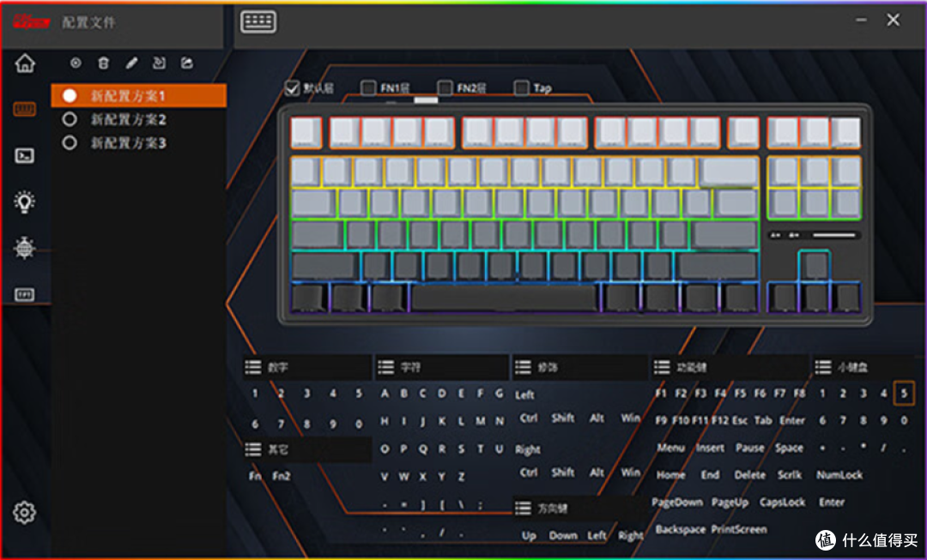This screenshot has height=560, width=927.
Task: Choose Delete in function keys list
Action: [749, 475]
